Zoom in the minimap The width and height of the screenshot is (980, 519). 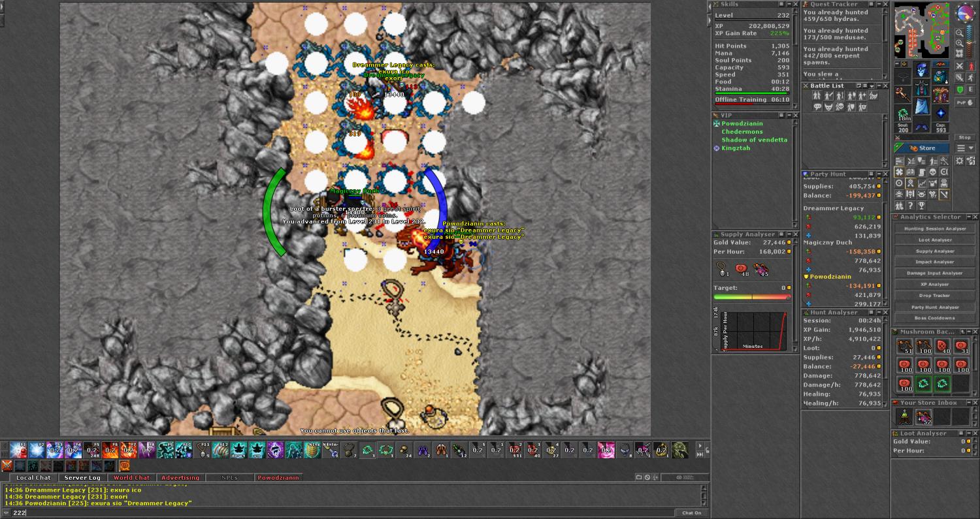click(x=960, y=43)
